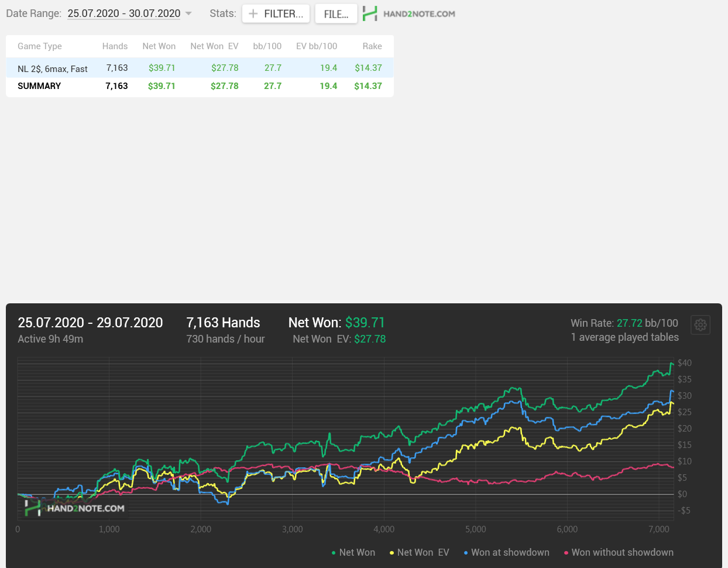Click the 19.4 EV bb/100 cell in NL 2$ row

(x=329, y=68)
